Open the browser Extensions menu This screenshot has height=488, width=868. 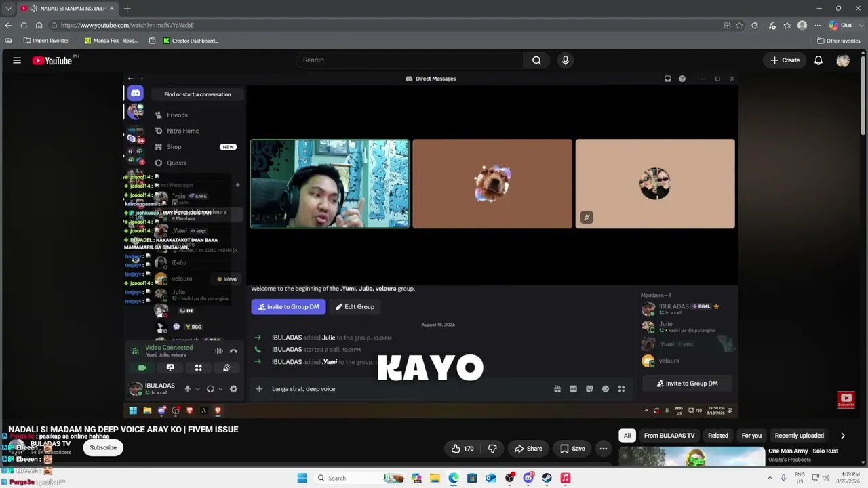click(755, 26)
